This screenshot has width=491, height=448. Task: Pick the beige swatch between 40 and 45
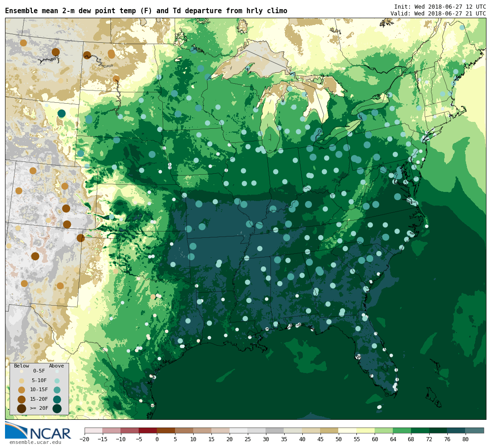tap(311, 431)
